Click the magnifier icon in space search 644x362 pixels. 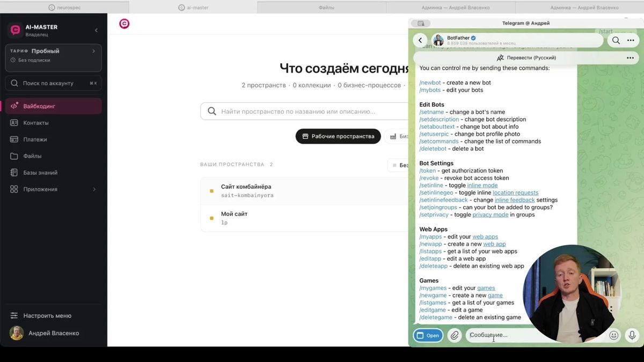(x=211, y=112)
